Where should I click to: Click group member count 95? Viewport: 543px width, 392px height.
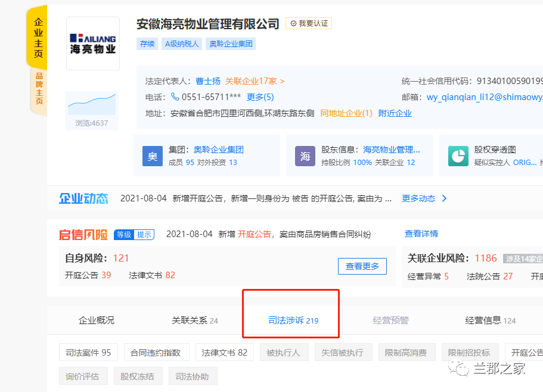coord(190,162)
